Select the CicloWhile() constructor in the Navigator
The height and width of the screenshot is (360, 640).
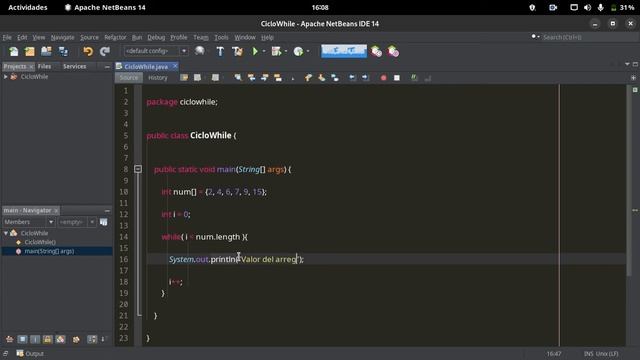(x=40, y=242)
